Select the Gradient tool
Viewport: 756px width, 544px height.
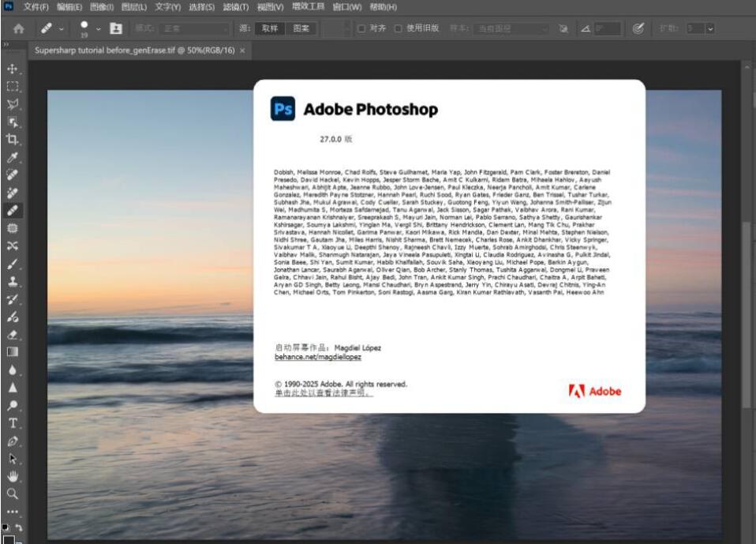coord(13,352)
